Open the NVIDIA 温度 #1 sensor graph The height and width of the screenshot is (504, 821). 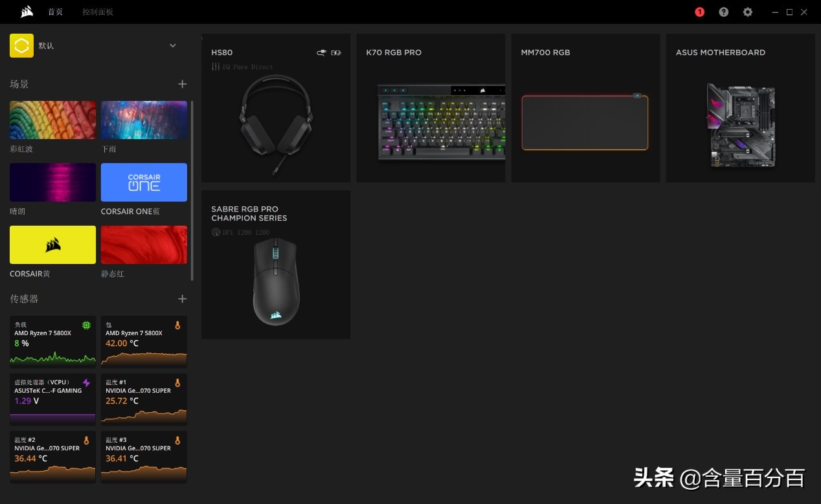144,399
